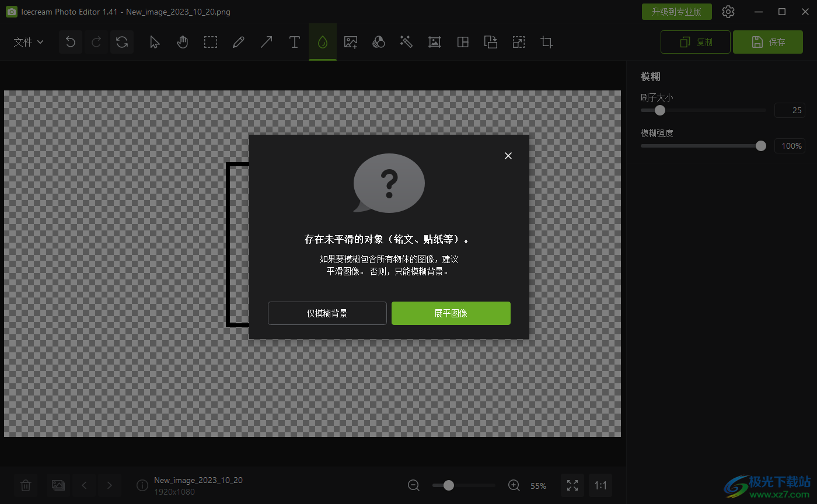Go to next image arrow
The width and height of the screenshot is (817, 504).
coord(109,485)
